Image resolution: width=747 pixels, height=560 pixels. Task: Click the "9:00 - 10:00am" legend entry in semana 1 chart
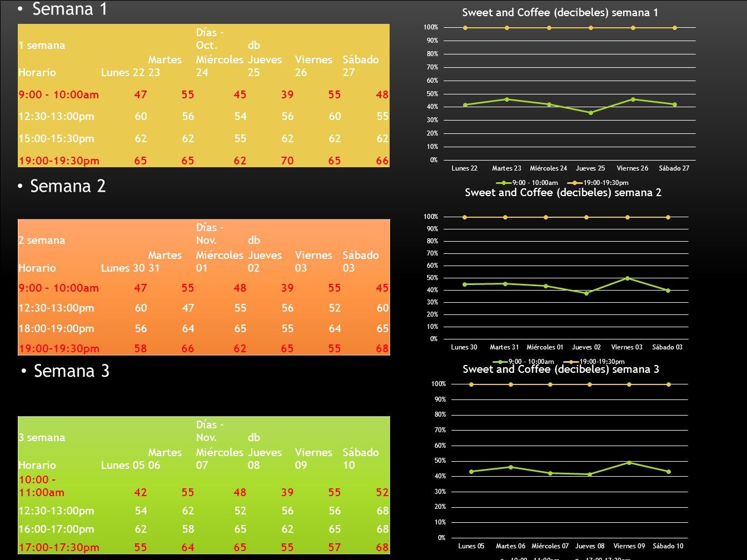(x=528, y=183)
